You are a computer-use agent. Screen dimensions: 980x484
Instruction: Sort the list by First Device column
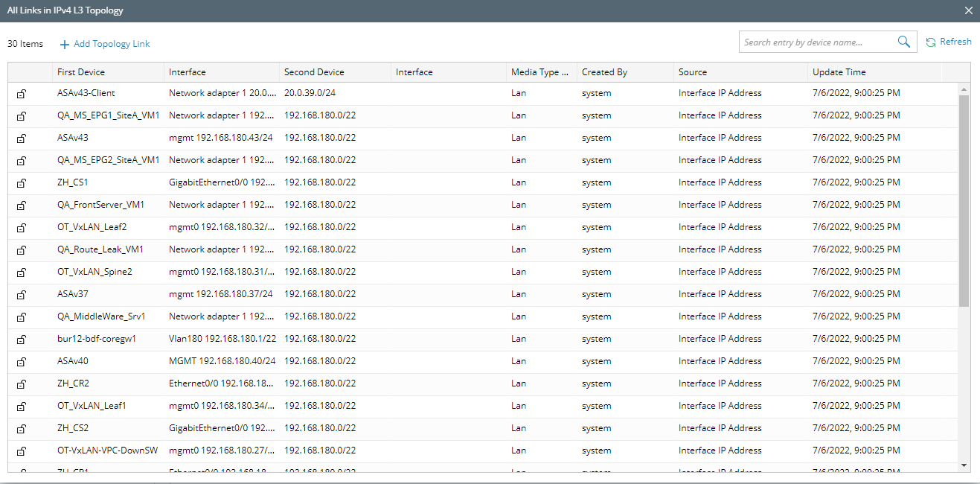tap(82, 71)
